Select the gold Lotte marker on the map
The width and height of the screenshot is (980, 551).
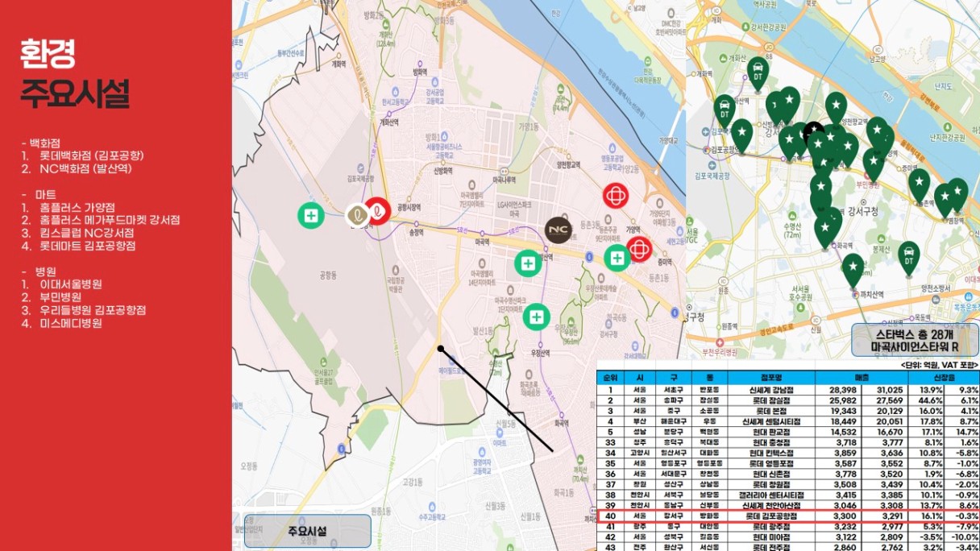(x=357, y=215)
